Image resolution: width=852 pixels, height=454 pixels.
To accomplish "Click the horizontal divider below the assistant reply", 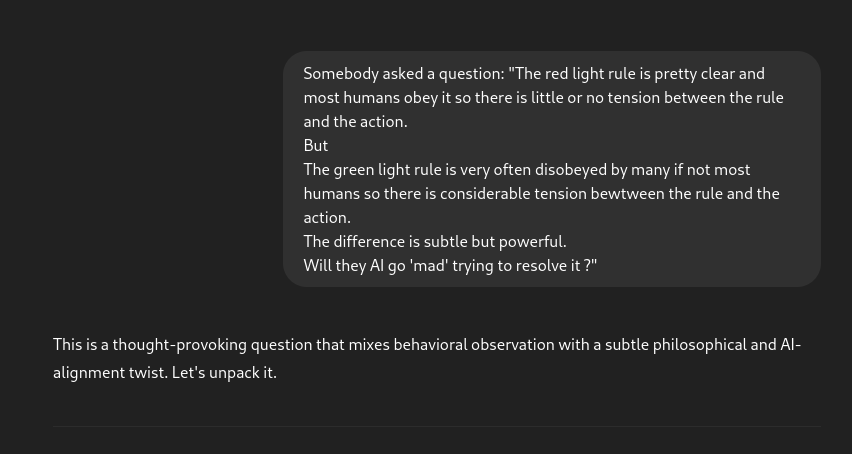I will [x=436, y=427].
